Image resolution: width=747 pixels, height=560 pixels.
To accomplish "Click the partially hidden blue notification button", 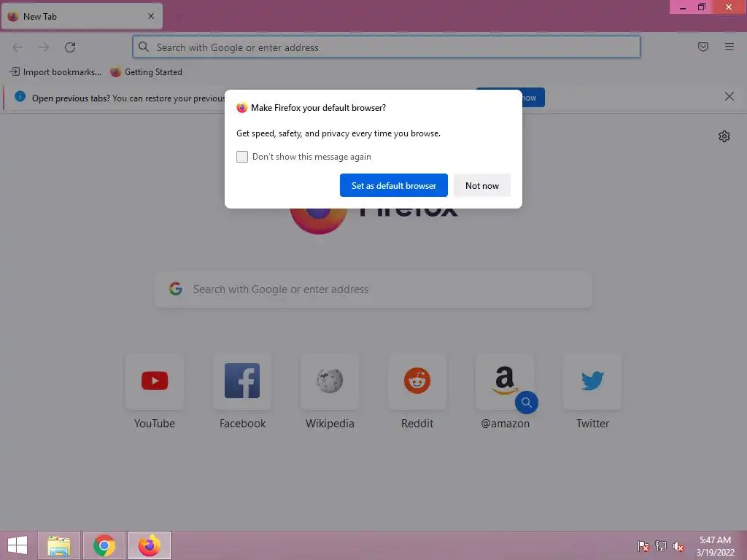I will tap(533, 98).
